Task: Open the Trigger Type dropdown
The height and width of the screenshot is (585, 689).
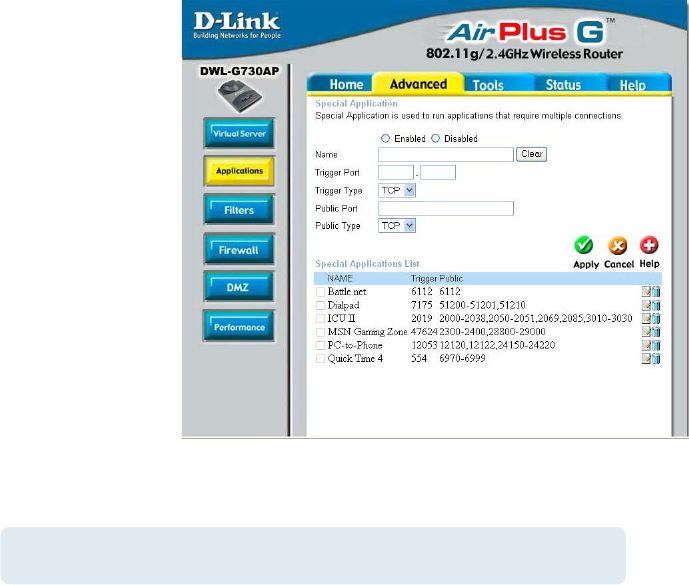Action: tap(397, 190)
